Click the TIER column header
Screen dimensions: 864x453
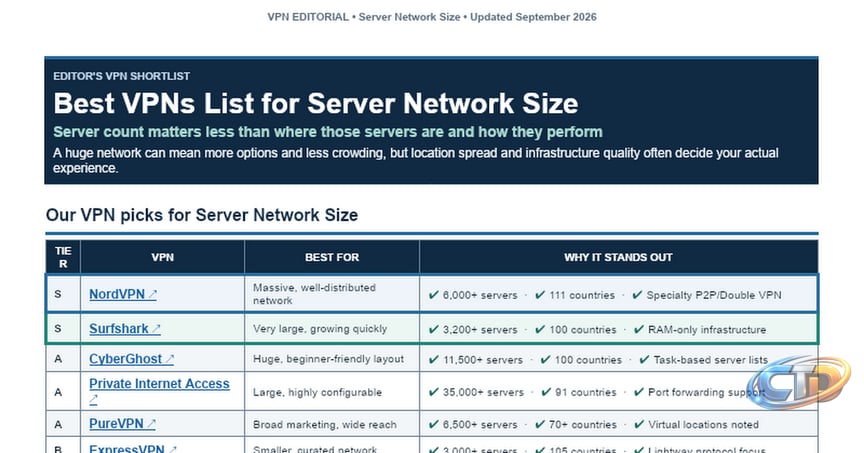point(63,257)
